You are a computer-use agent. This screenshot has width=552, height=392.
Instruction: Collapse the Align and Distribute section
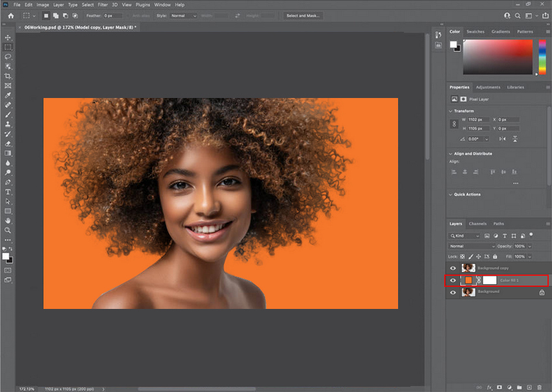click(x=451, y=154)
